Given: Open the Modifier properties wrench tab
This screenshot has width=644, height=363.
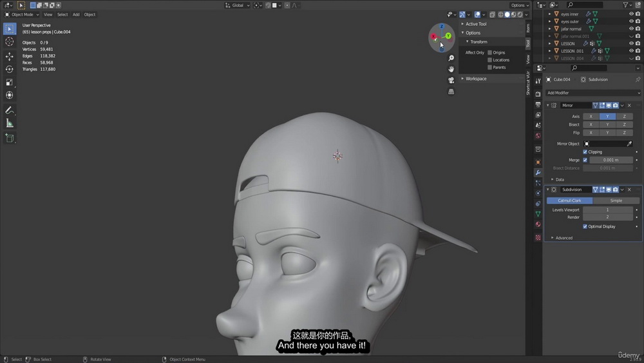Looking at the screenshot, I should coord(538,172).
